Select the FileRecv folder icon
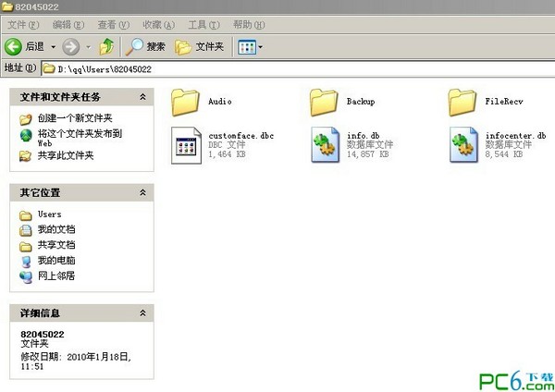Viewport: 555px width, 392px height. click(x=462, y=103)
